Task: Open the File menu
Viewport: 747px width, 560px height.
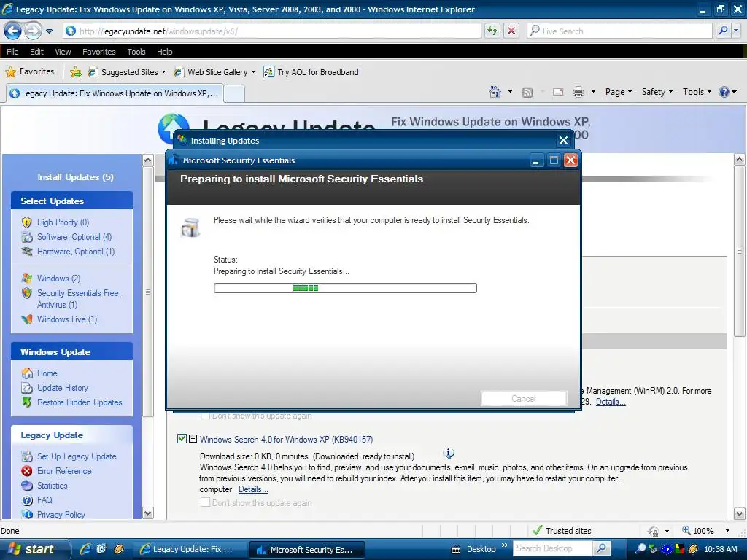Action: point(12,52)
